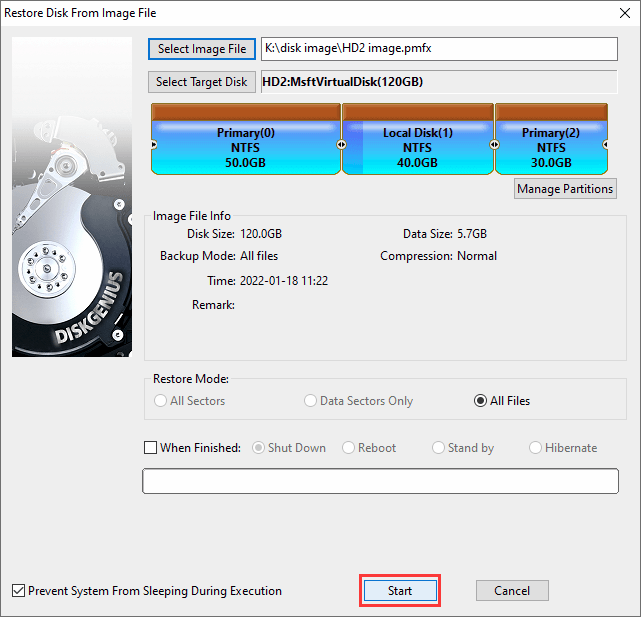Select the All Files restore mode
This screenshot has height=617, width=641.
[481, 401]
